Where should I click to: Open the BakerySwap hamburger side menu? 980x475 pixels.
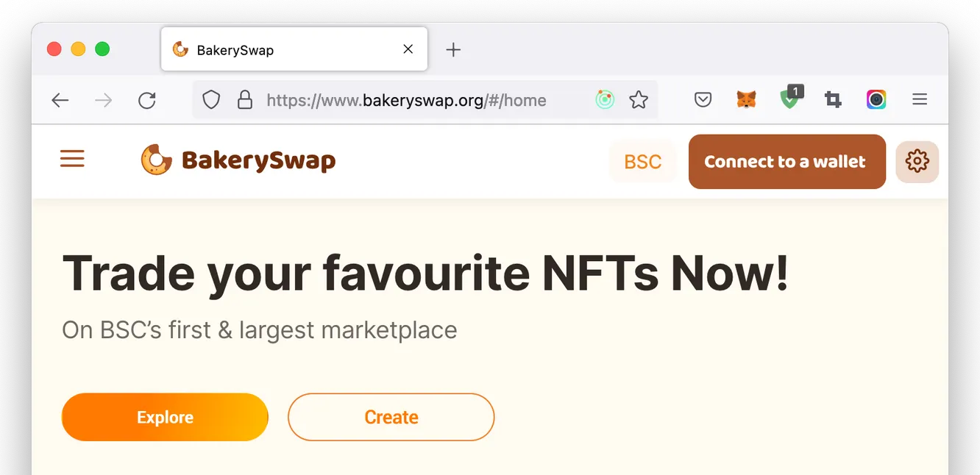[72, 159]
